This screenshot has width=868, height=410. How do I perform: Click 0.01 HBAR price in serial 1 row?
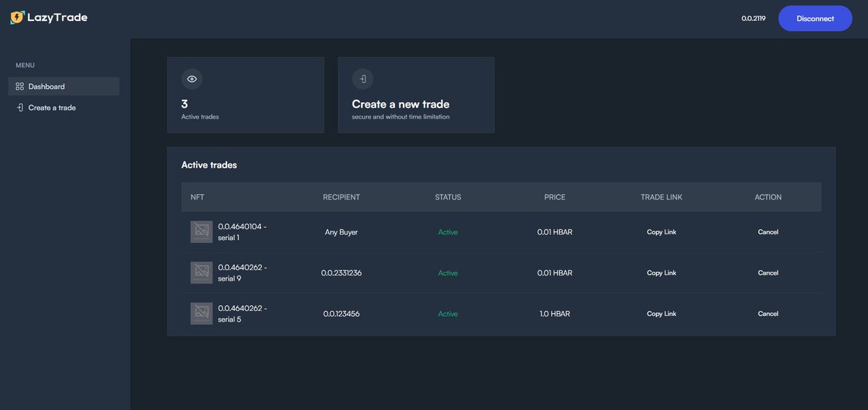(555, 232)
